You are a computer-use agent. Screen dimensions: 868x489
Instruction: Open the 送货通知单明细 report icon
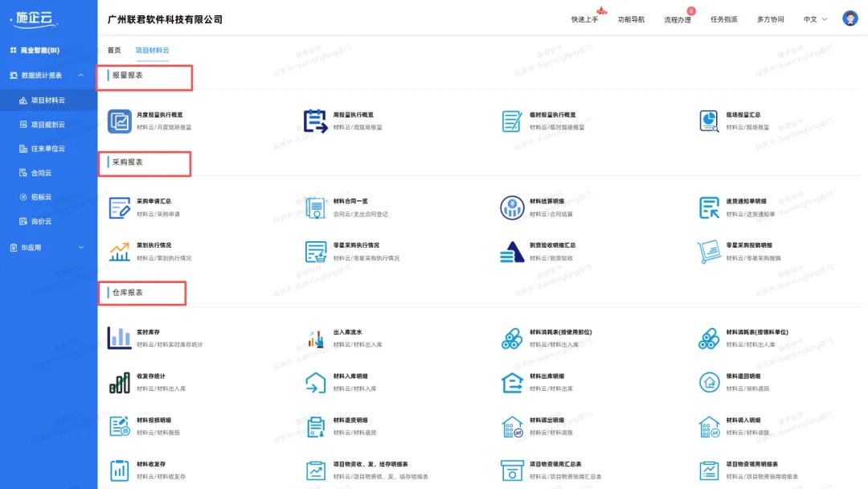[709, 208]
